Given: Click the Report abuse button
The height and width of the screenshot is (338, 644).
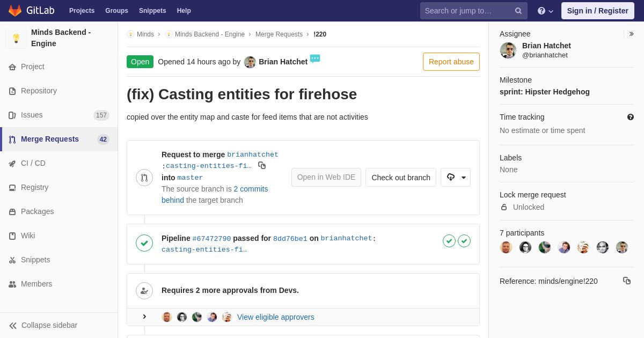Looking at the screenshot, I should pyautogui.click(x=451, y=62).
